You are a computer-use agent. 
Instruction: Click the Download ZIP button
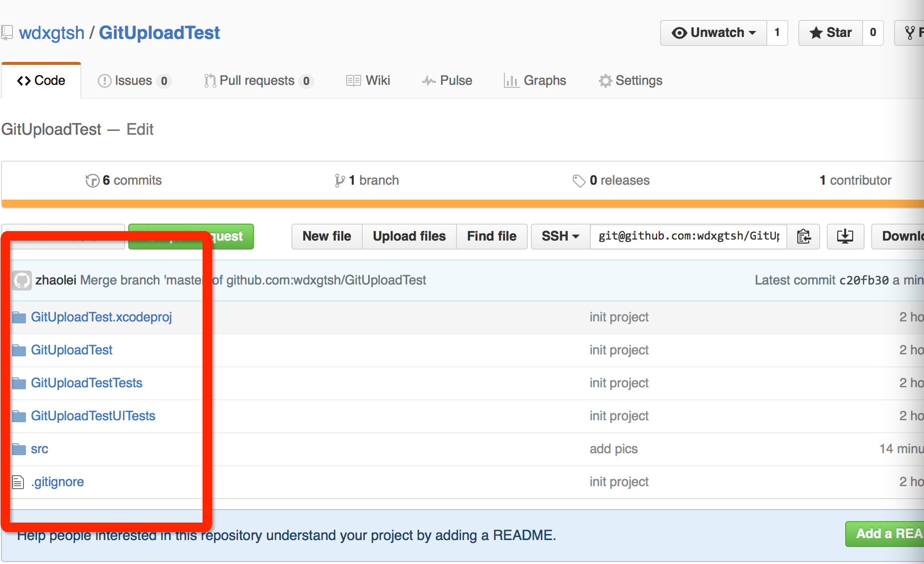pyautogui.click(x=898, y=237)
